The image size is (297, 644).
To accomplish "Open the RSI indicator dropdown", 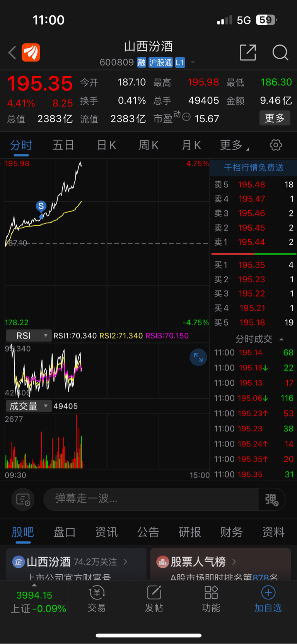I will click(28, 335).
